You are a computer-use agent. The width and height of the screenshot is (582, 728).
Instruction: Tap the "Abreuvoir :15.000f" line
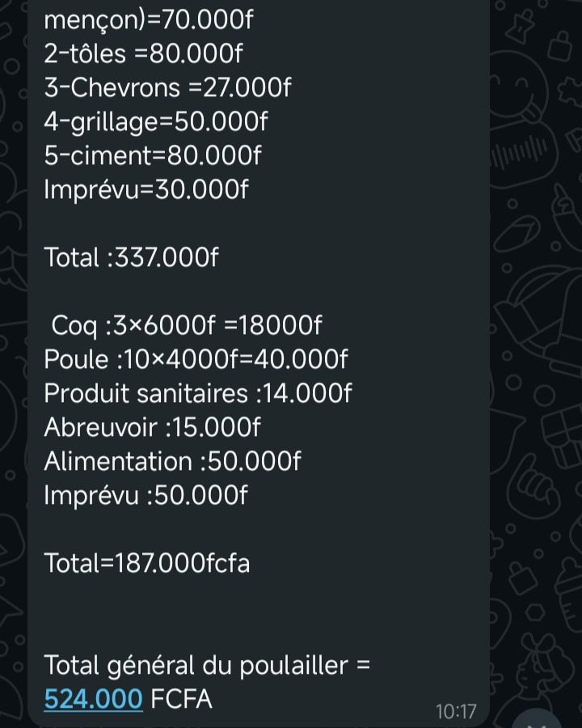(x=152, y=427)
